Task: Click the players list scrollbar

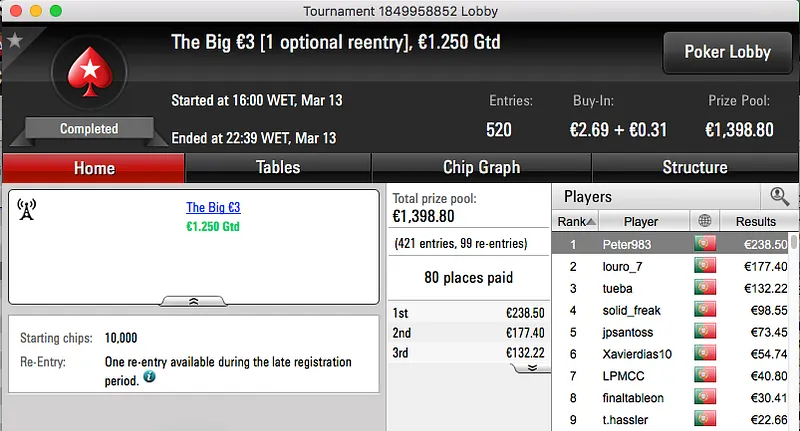Action: (794, 330)
